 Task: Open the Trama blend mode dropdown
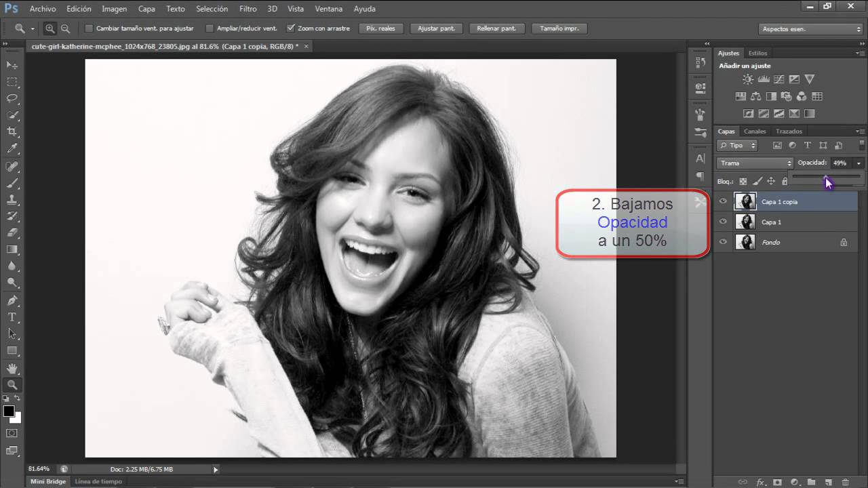click(755, 163)
